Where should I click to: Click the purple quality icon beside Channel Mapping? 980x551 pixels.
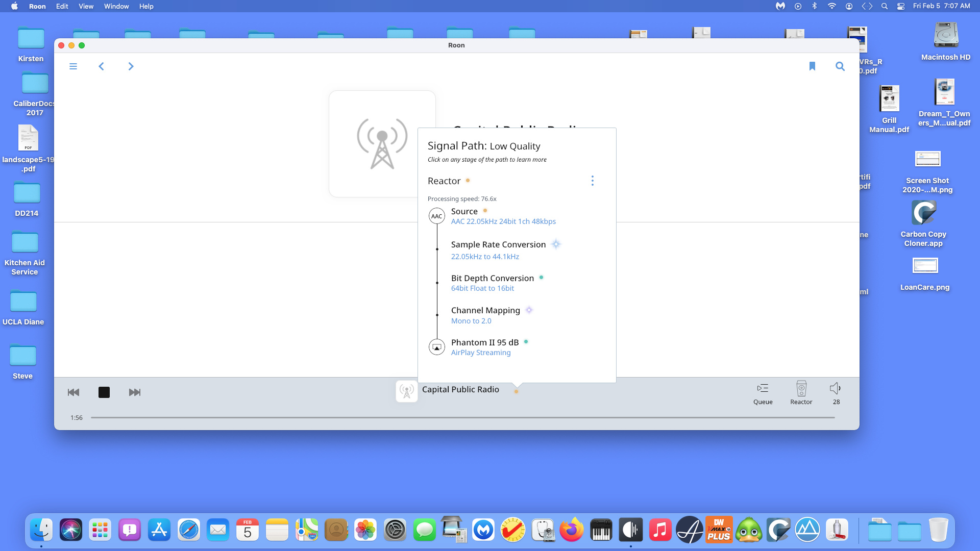click(x=529, y=310)
